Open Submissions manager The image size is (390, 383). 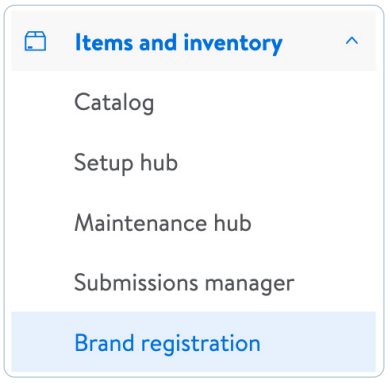pyautogui.click(x=184, y=283)
